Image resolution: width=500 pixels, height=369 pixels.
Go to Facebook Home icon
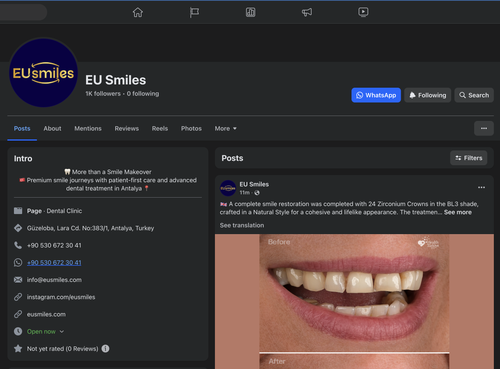(x=138, y=12)
